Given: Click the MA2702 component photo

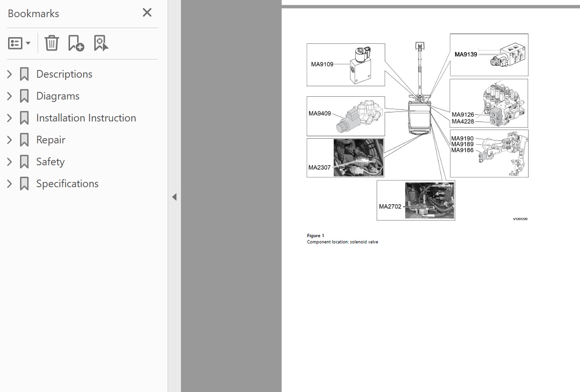Looking at the screenshot, I should [429, 201].
